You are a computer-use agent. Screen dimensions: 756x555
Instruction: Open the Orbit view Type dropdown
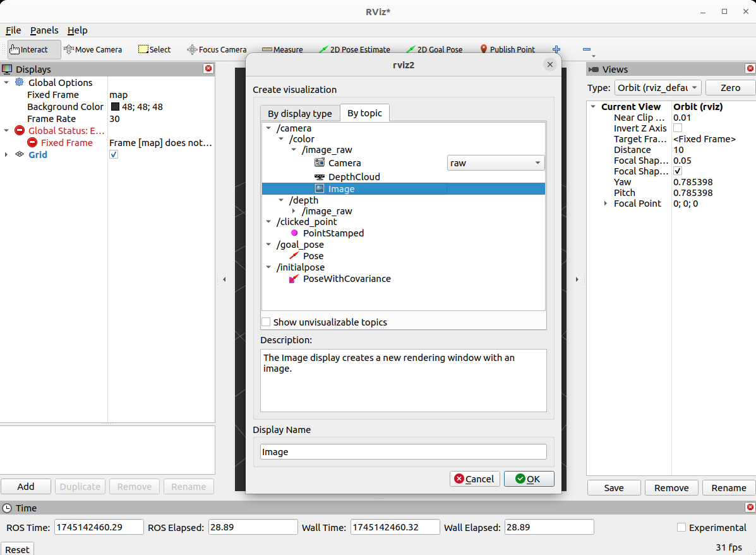(x=657, y=88)
